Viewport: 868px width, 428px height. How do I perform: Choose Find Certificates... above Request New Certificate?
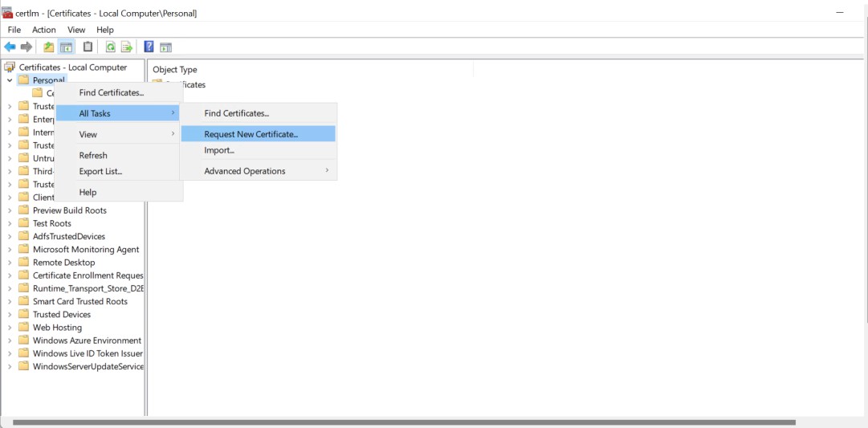pos(259,113)
